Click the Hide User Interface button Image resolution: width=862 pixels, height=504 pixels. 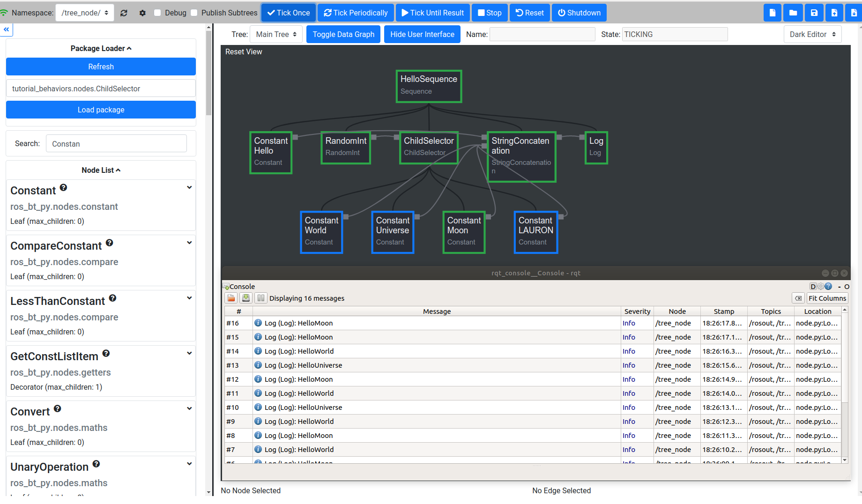click(x=422, y=34)
